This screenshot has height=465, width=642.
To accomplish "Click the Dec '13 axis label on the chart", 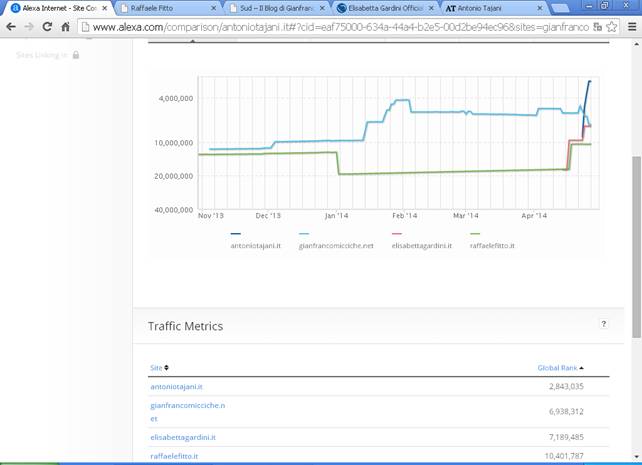I will coord(268,216).
